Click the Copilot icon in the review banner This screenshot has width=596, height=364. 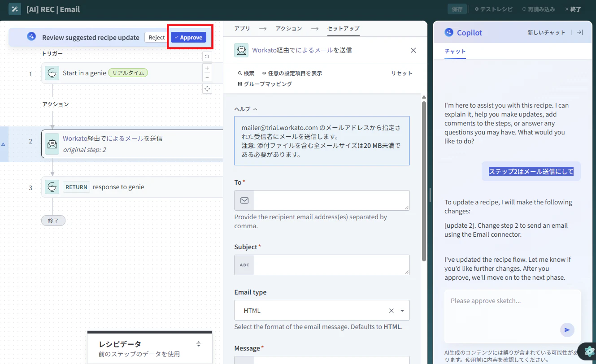31,37
